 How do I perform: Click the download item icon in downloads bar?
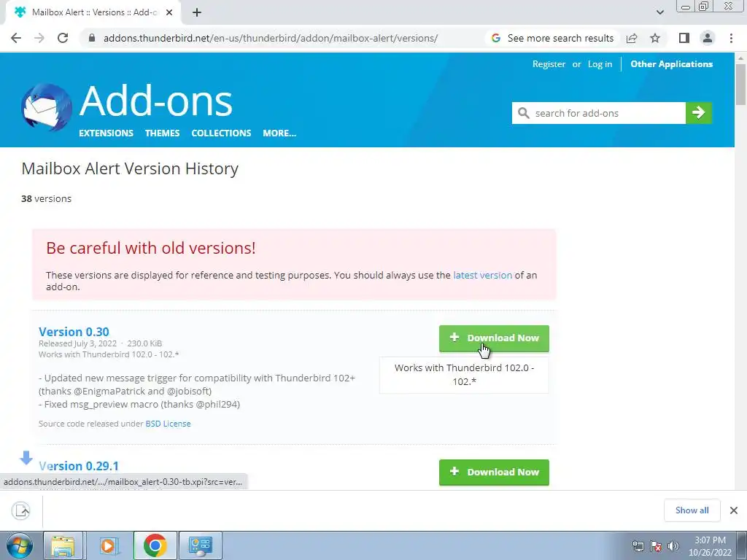coord(21,510)
